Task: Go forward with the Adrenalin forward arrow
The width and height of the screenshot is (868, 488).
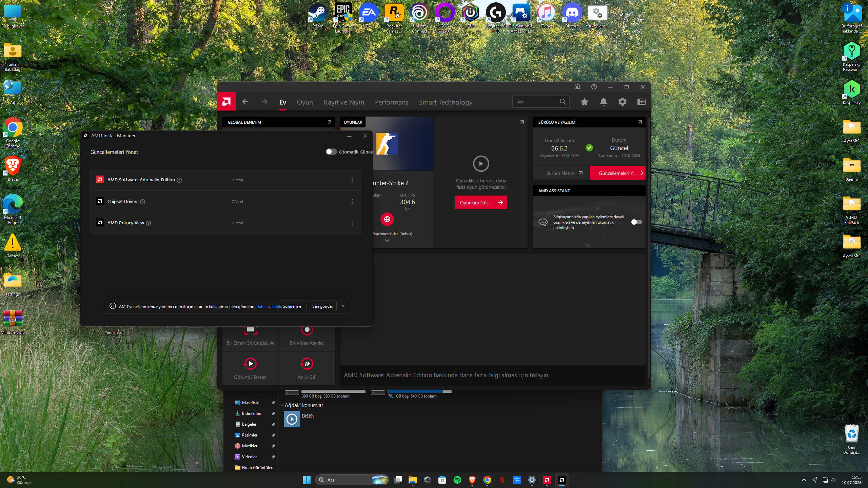Action: [264, 102]
